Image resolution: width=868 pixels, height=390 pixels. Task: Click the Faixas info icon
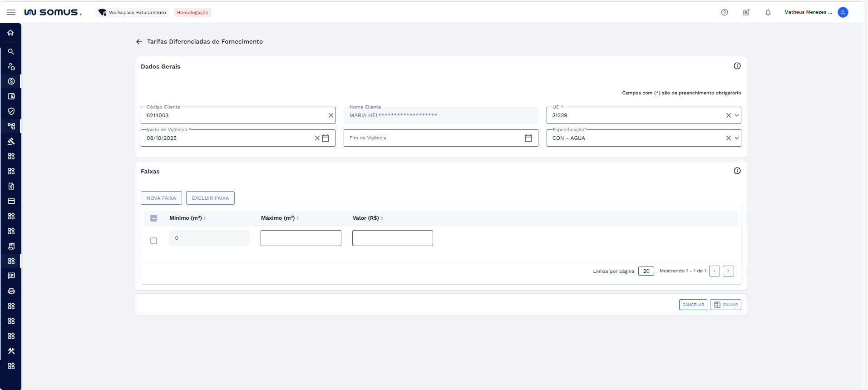pos(737,171)
